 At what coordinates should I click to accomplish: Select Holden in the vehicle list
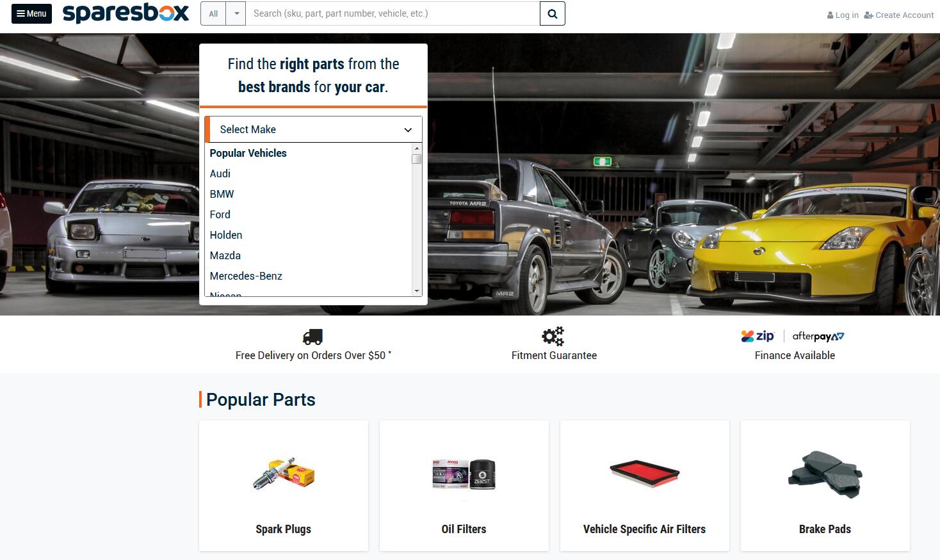[226, 235]
